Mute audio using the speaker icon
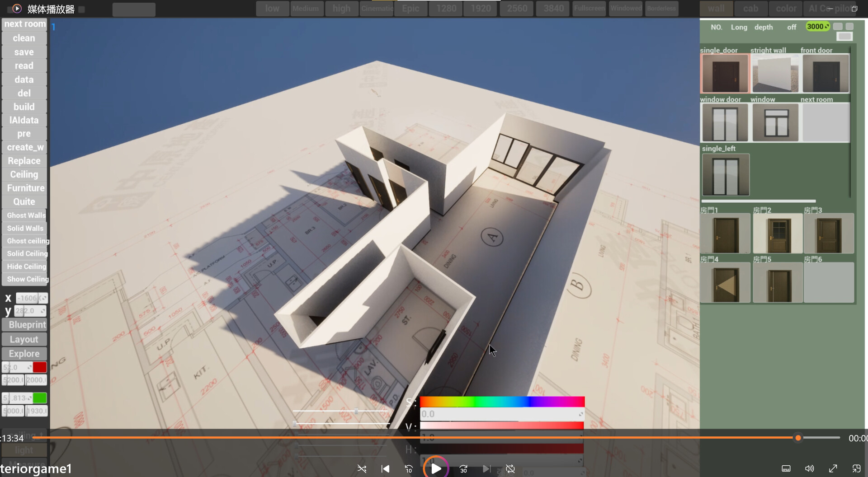Image resolution: width=868 pixels, height=477 pixels. point(810,469)
